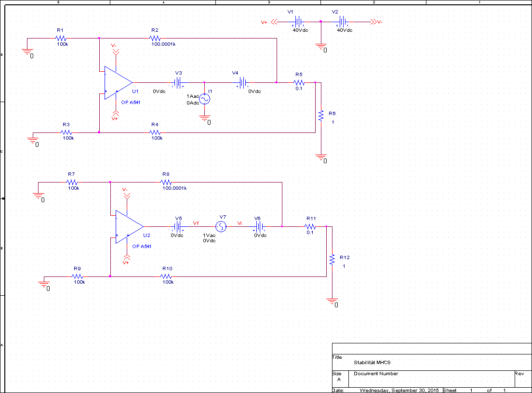Select V- off-page connector near V2
The height and width of the screenshot is (393, 532).
[x=373, y=22]
